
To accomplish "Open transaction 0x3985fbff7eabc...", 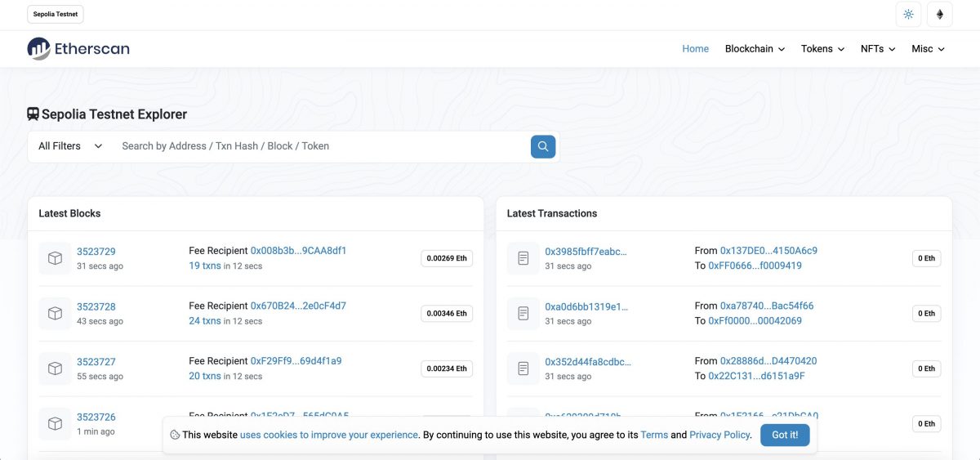I will [x=586, y=252].
